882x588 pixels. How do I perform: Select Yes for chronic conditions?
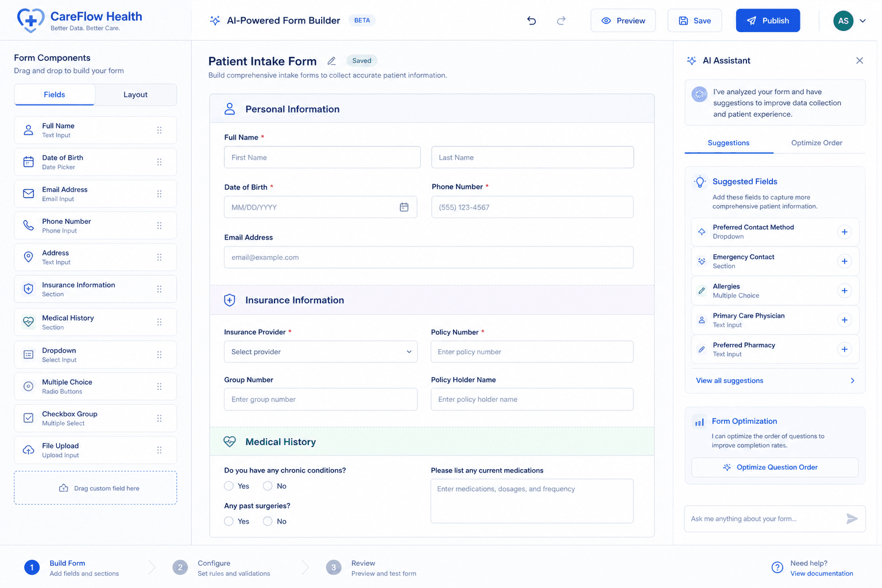point(229,486)
